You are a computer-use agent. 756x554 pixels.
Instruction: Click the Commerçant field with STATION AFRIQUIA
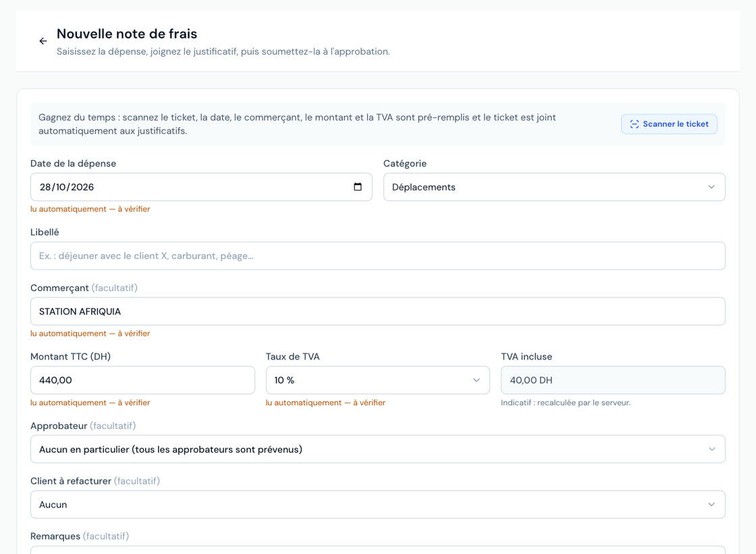[x=377, y=311]
